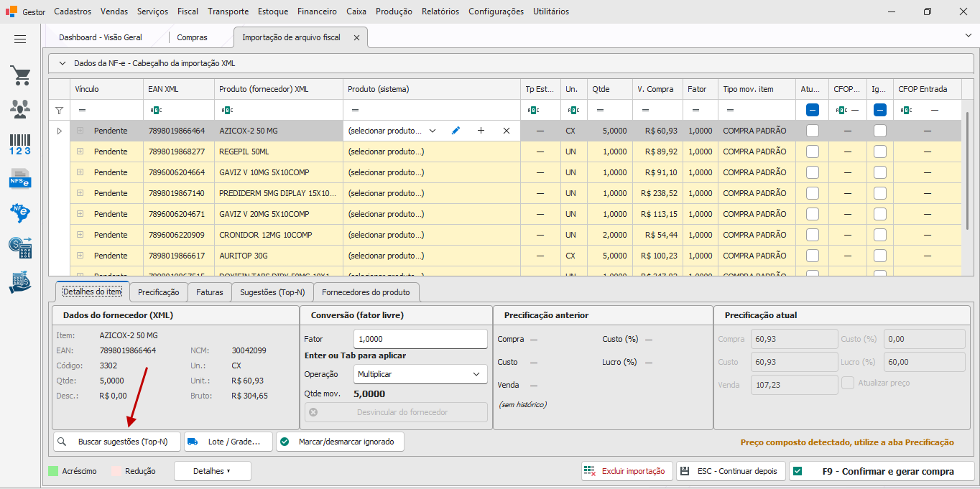Edit product with pencil icon in AZICOX-2 row
Image resolution: width=980 pixels, height=489 pixels.
click(456, 131)
